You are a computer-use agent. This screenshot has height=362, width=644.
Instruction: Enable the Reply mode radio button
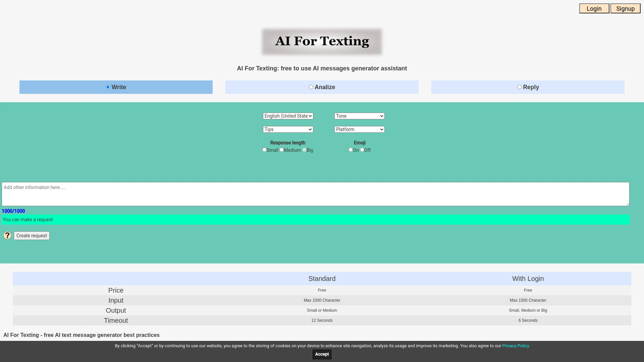pyautogui.click(x=519, y=86)
